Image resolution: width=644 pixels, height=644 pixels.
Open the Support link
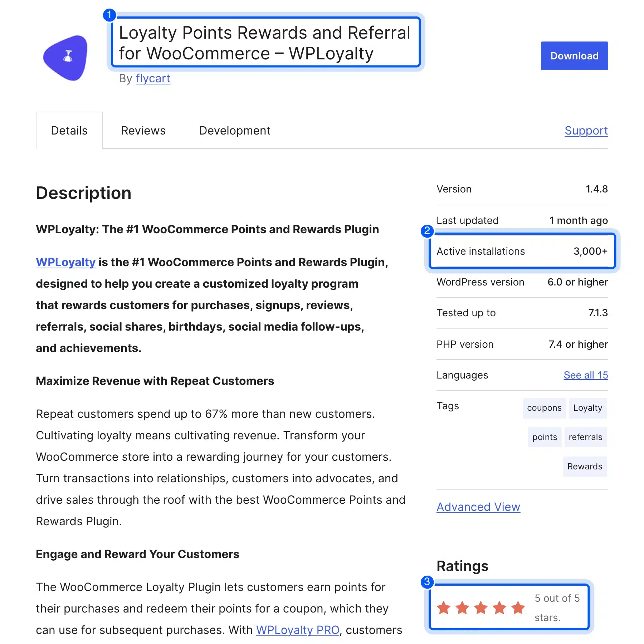click(x=586, y=131)
